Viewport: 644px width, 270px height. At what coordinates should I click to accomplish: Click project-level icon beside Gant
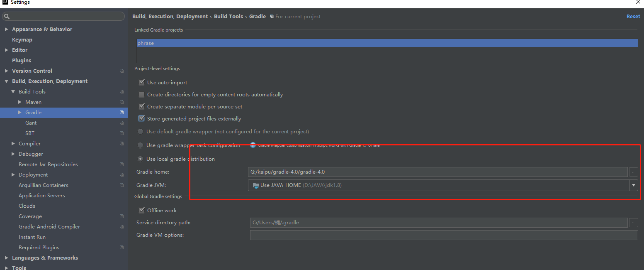coord(122,123)
